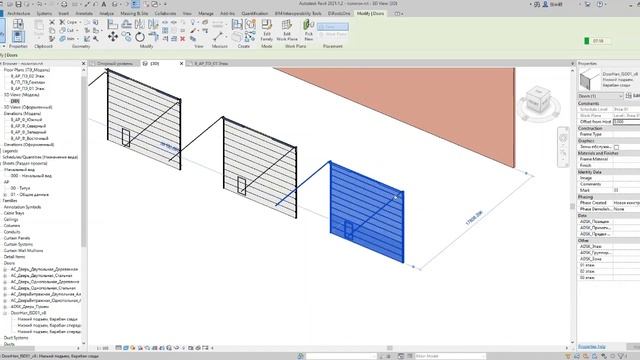Screen dimensions: 640x360
Task: Click the Properties palette icon in ribbon
Action: pos(18,37)
